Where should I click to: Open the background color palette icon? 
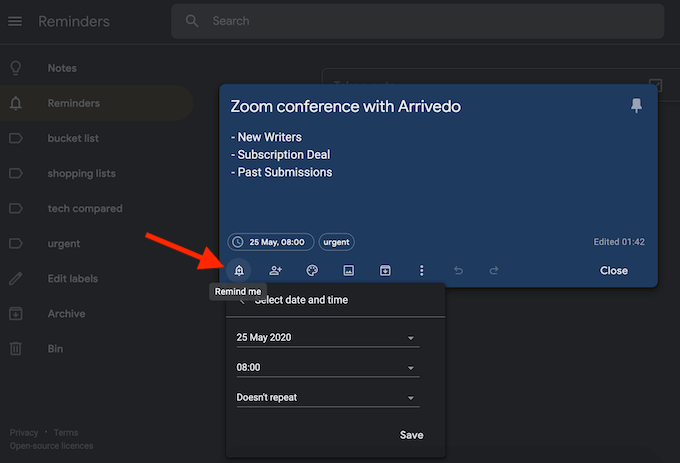312,270
